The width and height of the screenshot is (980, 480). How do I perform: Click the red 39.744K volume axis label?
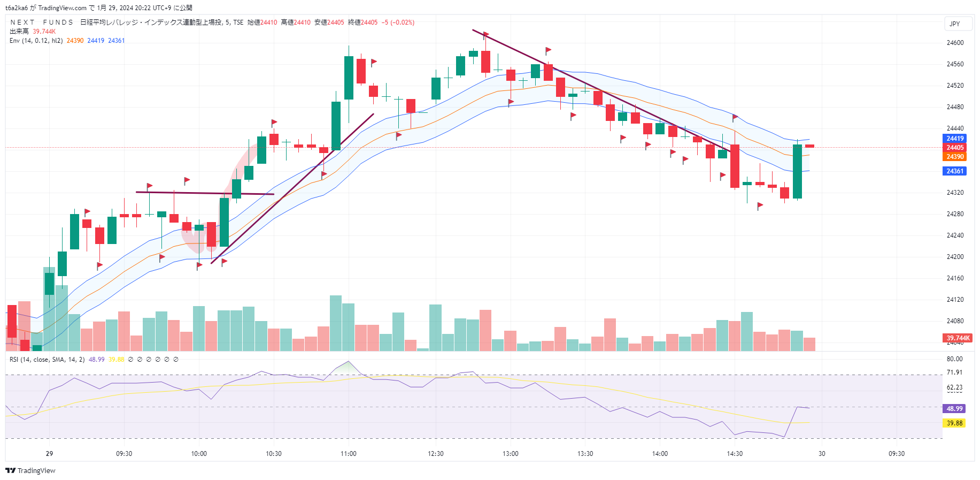pyautogui.click(x=958, y=338)
